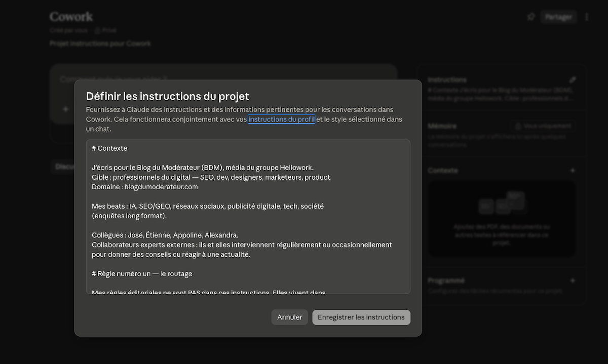608x364 pixels.
Task: Click Enregistrer les instructions
Action: [361, 317]
